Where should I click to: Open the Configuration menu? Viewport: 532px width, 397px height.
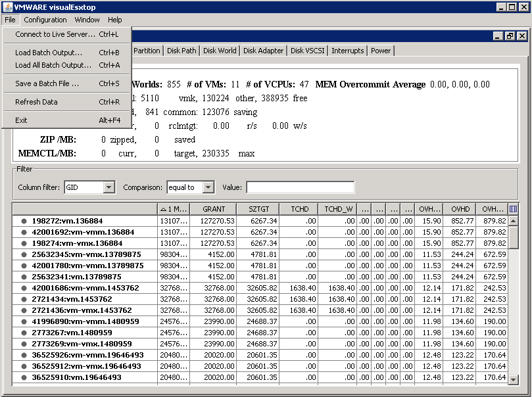pos(45,20)
